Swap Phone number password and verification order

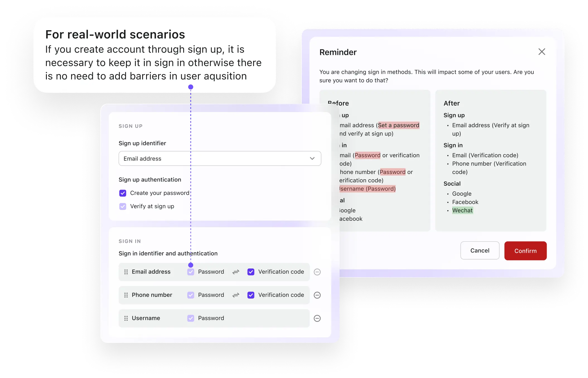coord(236,295)
